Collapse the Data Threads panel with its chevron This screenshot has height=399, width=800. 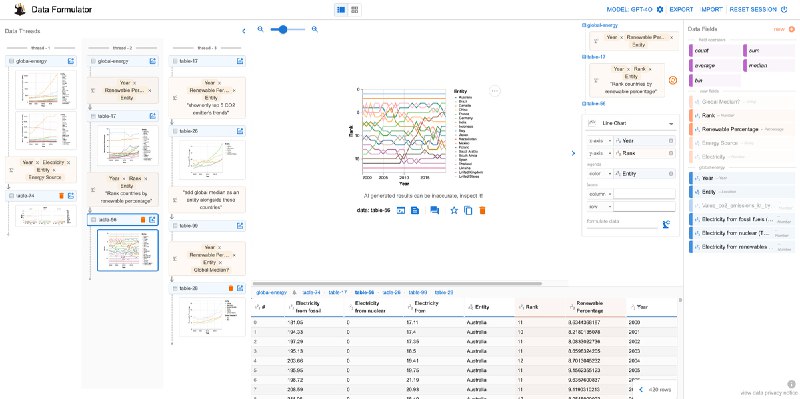point(243,31)
